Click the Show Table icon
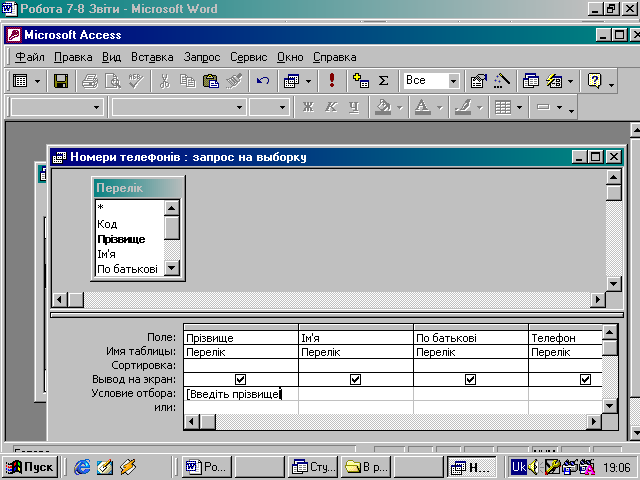Screen dimensions: 640x480 360,80
